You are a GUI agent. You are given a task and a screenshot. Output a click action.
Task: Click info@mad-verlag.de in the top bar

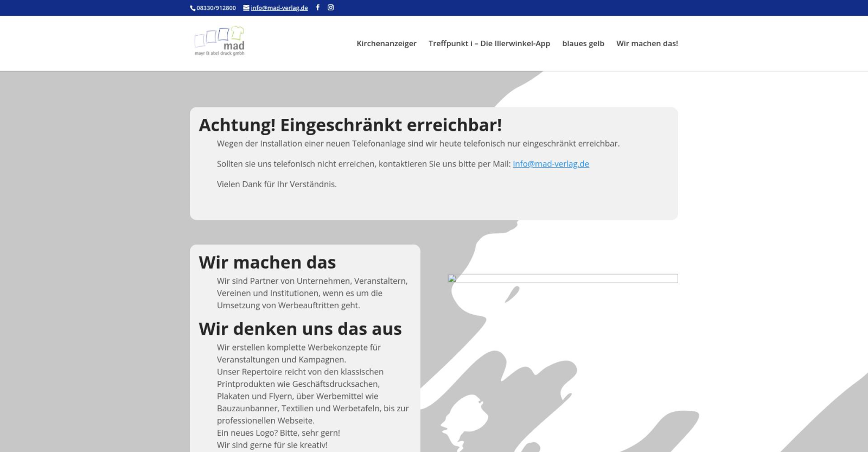(x=279, y=8)
